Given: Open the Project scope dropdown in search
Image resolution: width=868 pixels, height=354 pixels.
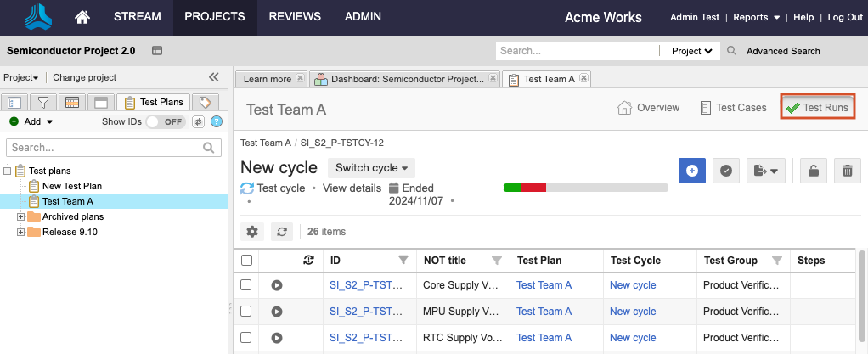Looking at the screenshot, I should tap(692, 51).
